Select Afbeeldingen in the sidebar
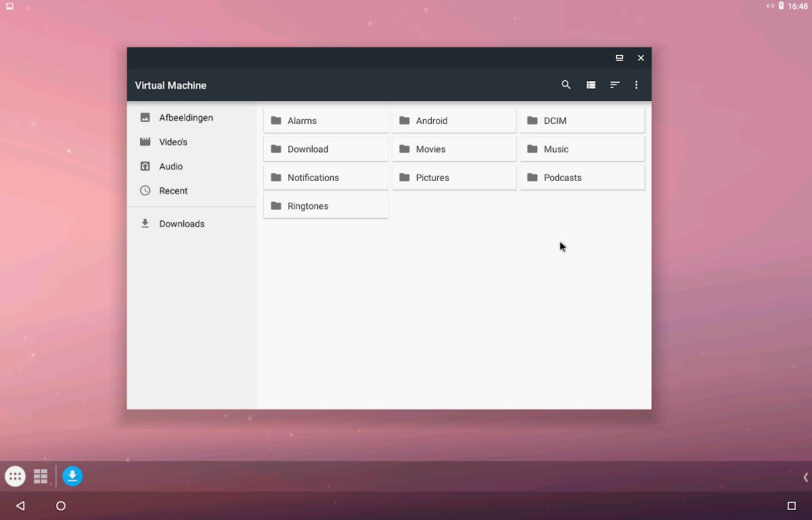The image size is (812, 520). tap(185, 118)
